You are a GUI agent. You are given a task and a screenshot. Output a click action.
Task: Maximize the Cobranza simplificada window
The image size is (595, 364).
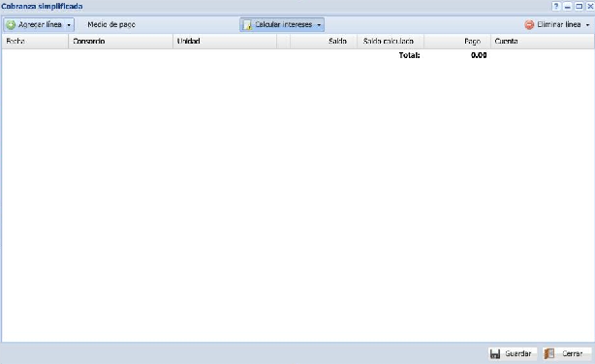tap(579, 6)
